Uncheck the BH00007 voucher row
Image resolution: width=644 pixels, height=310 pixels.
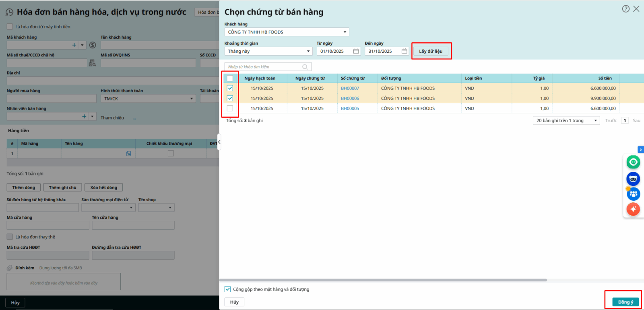coord(230,88)
